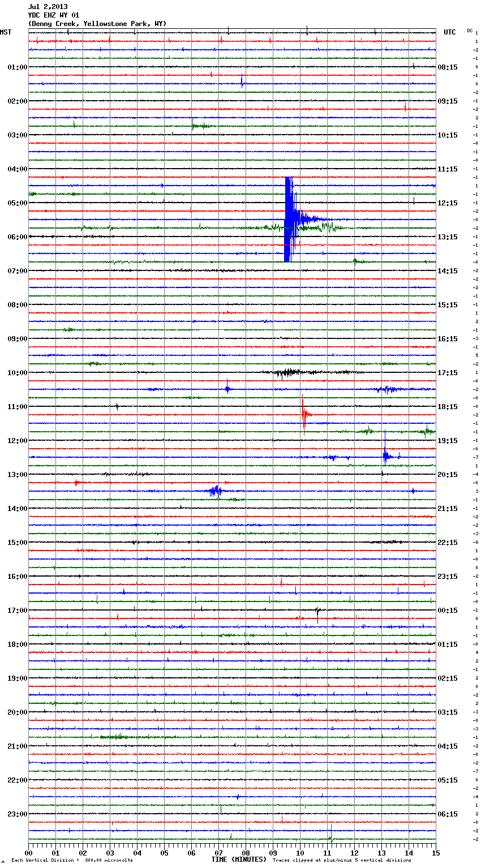Click the 06:15 UTC time label
The height and width of the screenshot is (868, 481).
[448, 814]
